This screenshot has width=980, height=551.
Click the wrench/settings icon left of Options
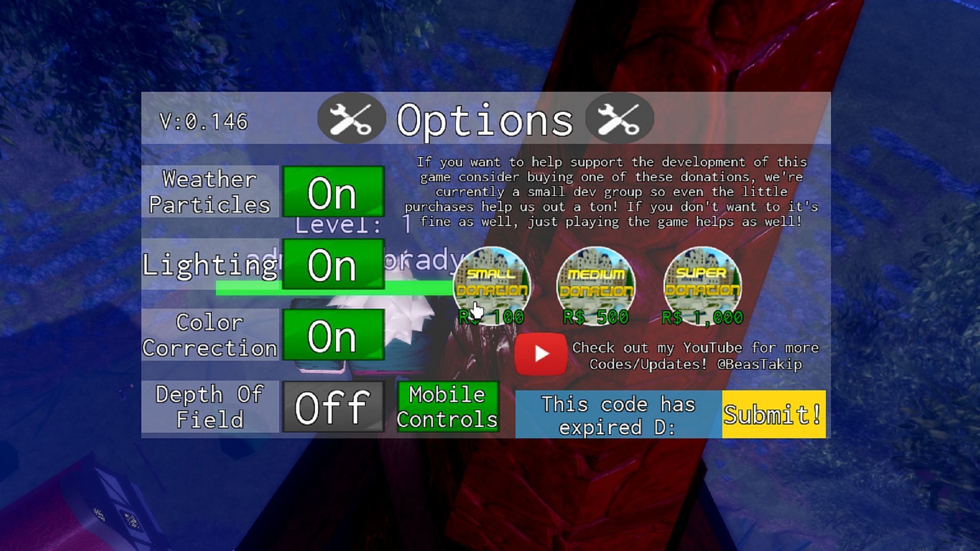(x=350, y=119)
